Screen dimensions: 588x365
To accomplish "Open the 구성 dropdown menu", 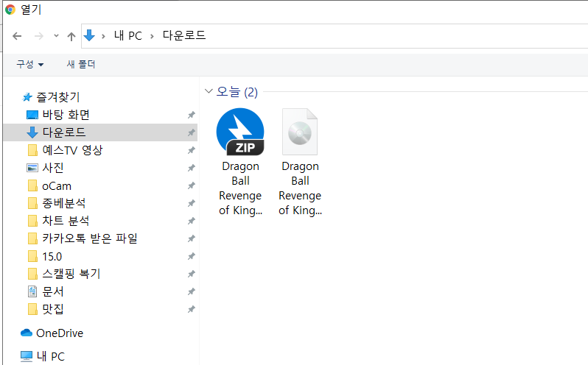I will (30, 64).
